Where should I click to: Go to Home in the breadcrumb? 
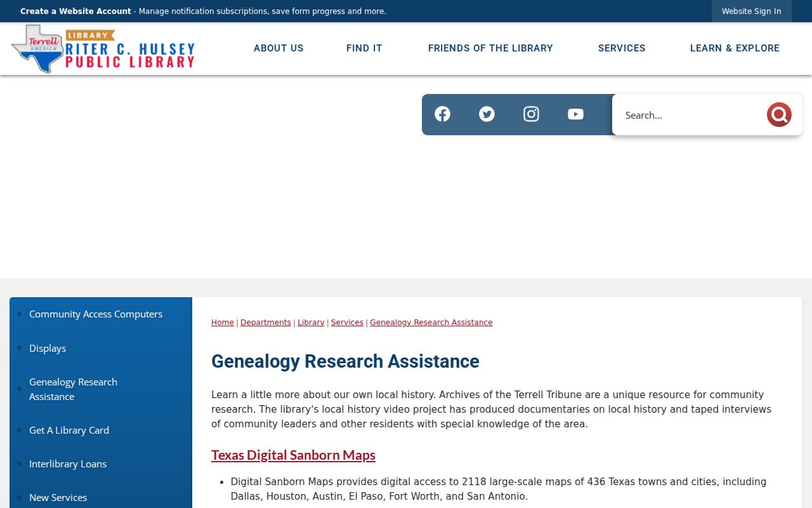(223, 323)
